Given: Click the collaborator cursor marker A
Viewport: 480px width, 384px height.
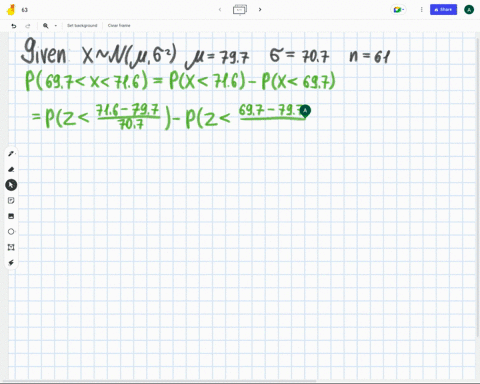Looking at the screenshot, I should tap(305, 111).
